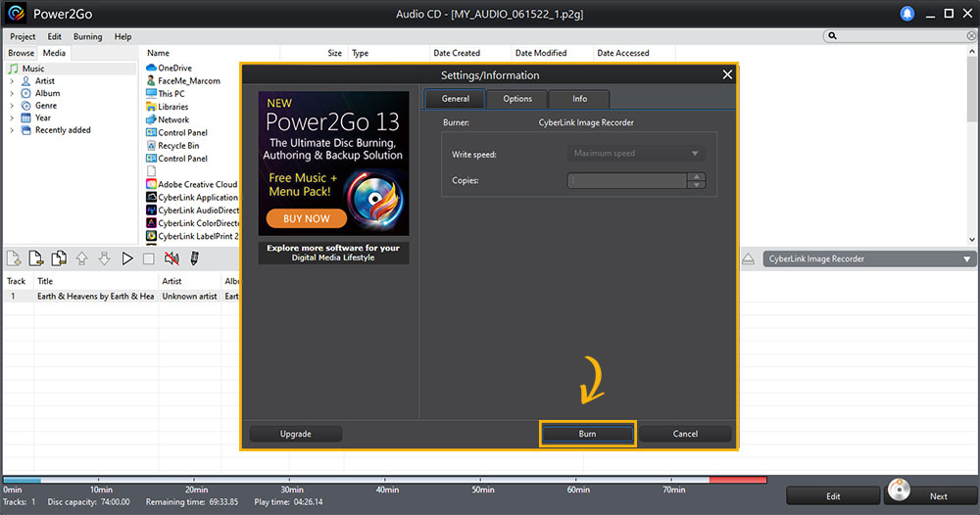Click the Libraries folder icon

tap(151, 107)
